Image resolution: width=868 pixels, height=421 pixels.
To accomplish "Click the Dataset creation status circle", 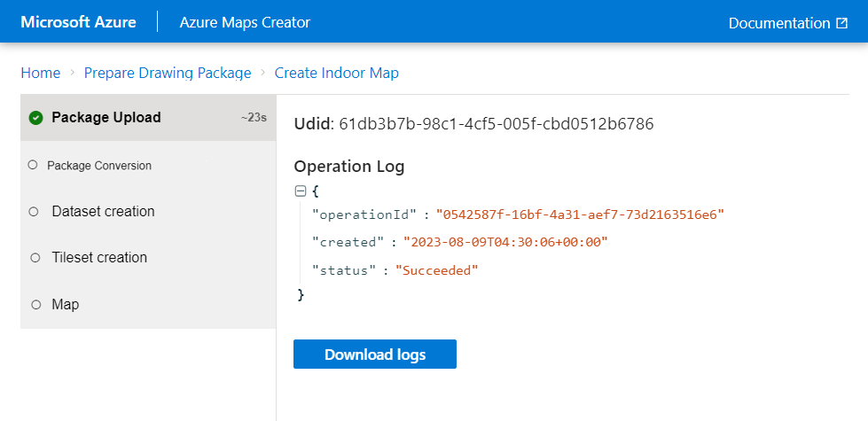I will pyautogui.click(x=33, y=212).
